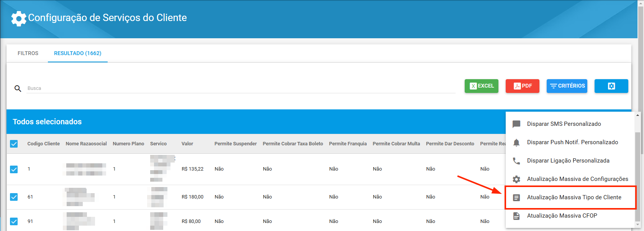The image size is (644, 231).
Task: Click the value R$ 180,00
Action: [x=193, y=197]
